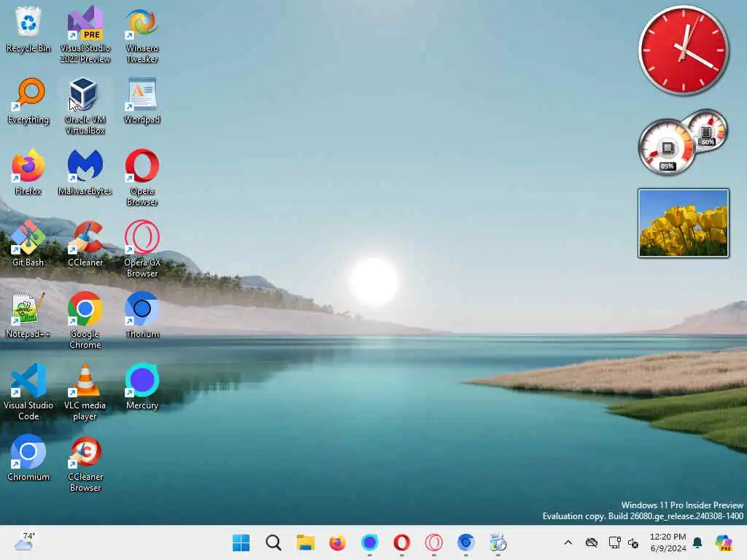Select the Git Bash shortcut
This screenshot has height=560, width=747.
(x=28, y=244)
